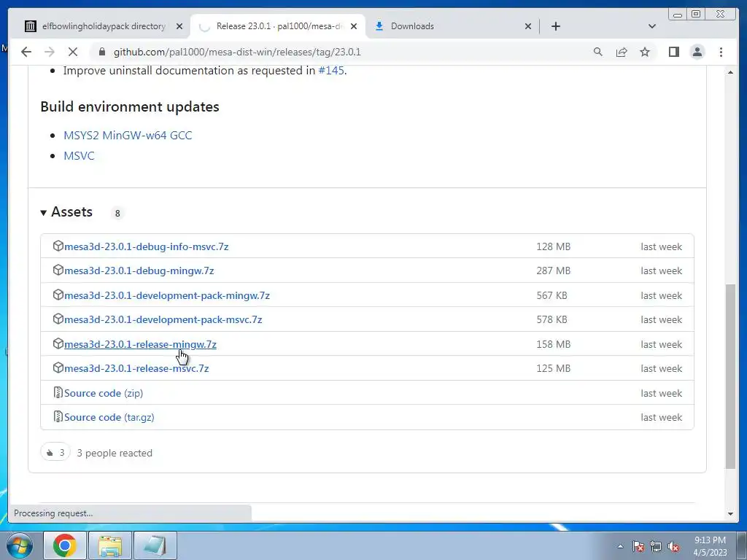Open the notepad app on the taskbar
The height and width of the screenshot is (560, 747).
155,545
